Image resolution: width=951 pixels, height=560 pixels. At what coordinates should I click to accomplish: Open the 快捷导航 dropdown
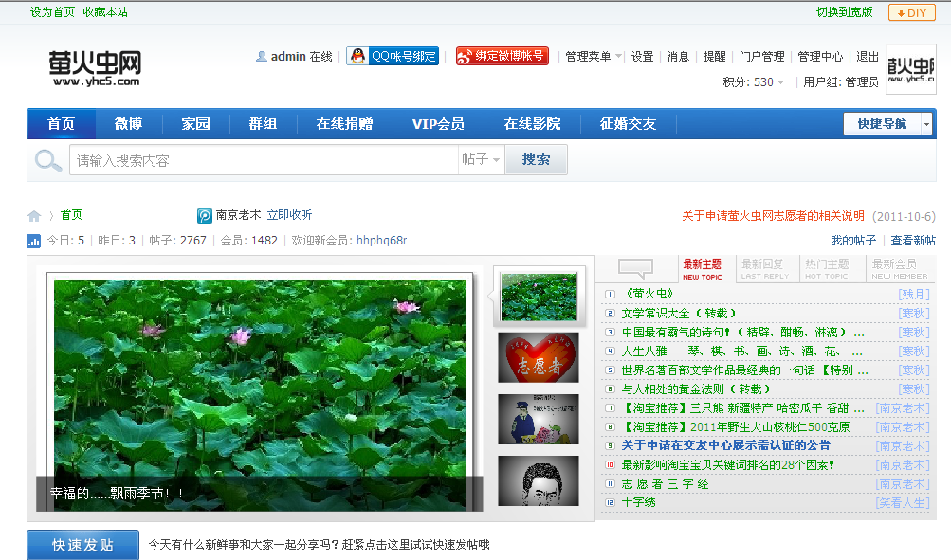[887, 123]
